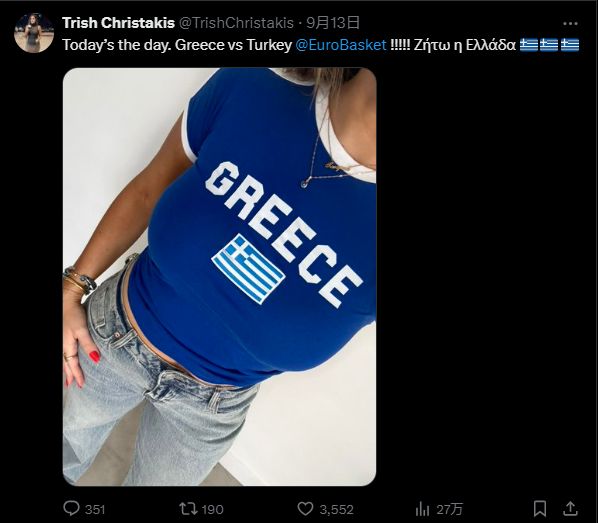The height and width of the screenshot is (523, 598).
Task: Bookmark this post
Action: coord(540,509)
